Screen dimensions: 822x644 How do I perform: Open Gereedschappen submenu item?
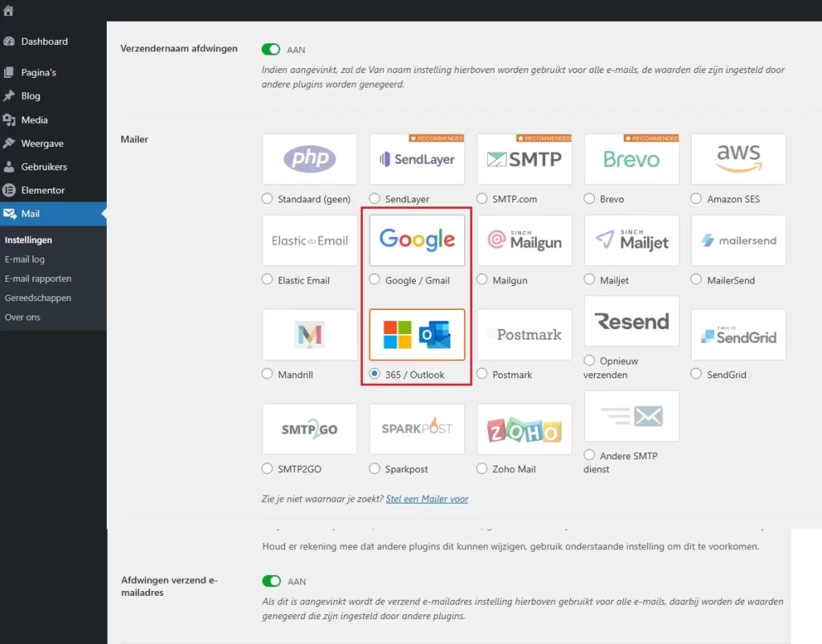point(38,298)
